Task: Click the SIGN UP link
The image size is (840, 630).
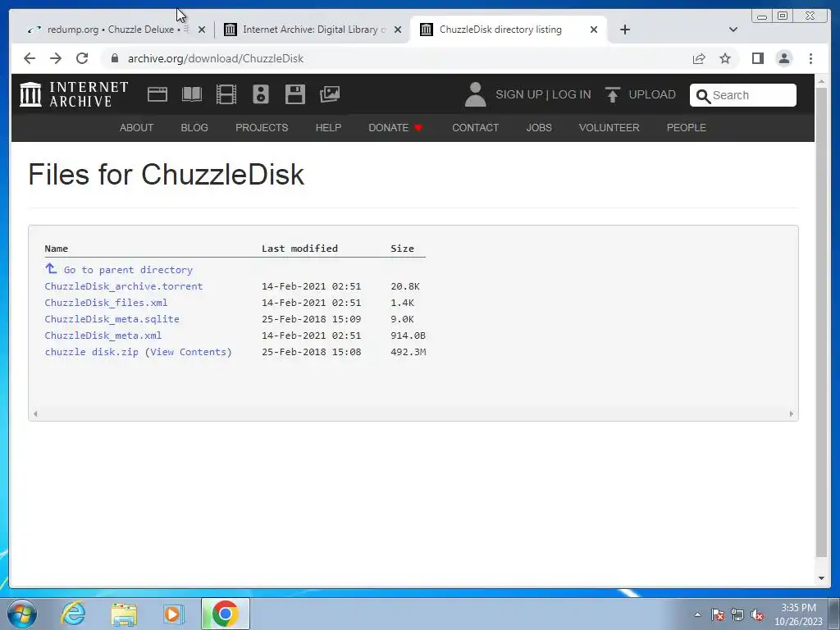Action: (x=519, y=94)
